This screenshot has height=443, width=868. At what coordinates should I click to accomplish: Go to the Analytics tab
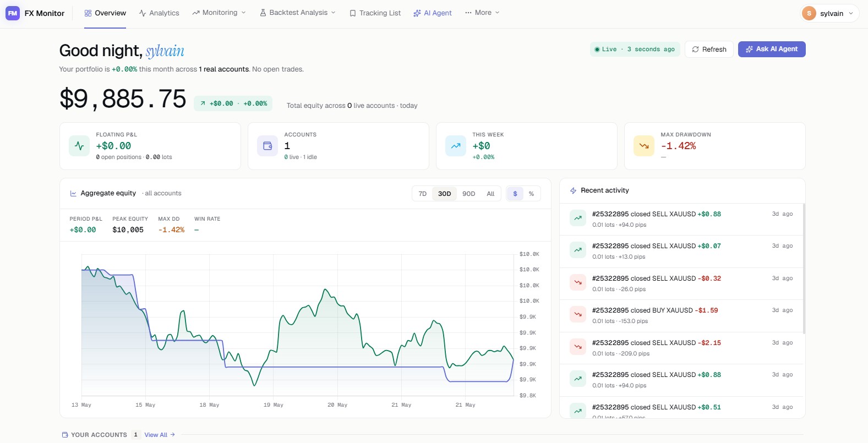pyautogui.click(x=159, y=13)
